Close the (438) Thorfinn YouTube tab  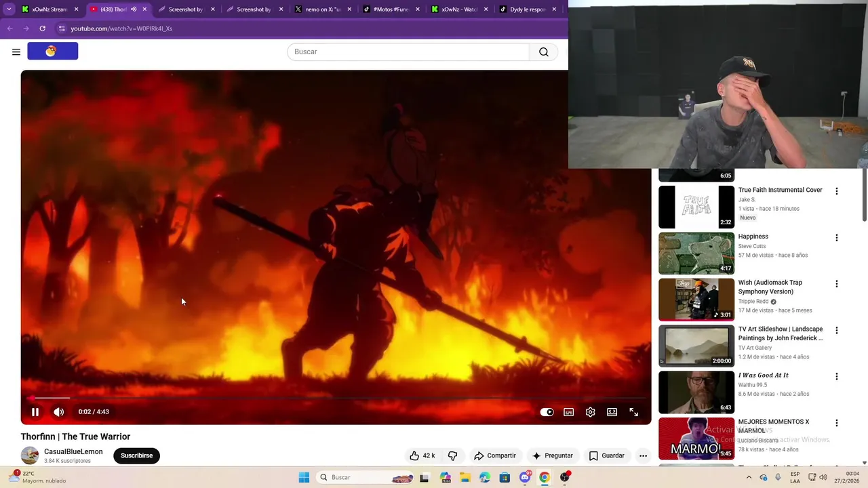tap(144, 9)
